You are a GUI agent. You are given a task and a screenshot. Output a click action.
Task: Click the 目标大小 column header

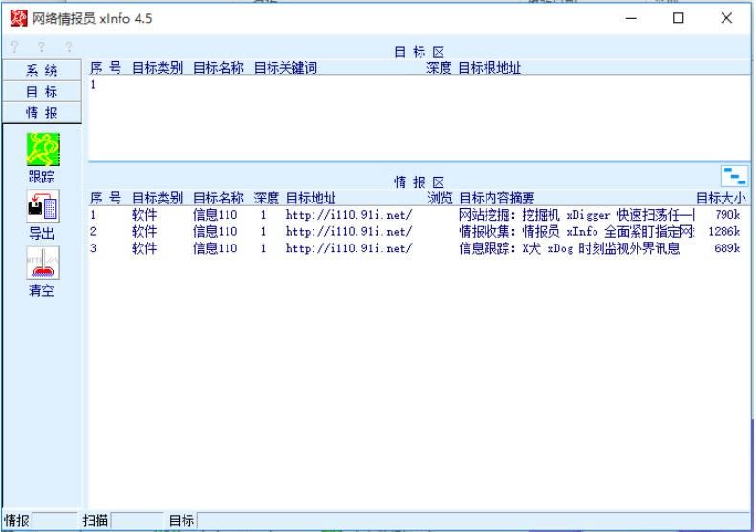(x=720, y=199)
